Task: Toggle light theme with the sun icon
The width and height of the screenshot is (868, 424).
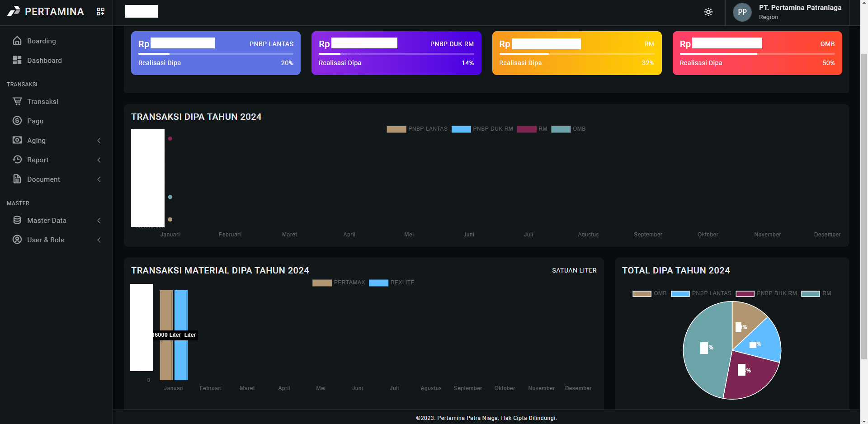Action: click(708, 12)
